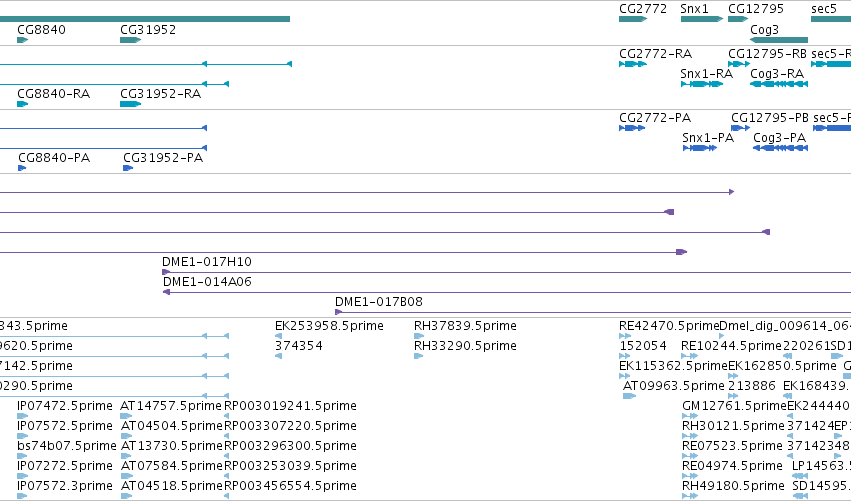Select the 152054 feature label
The height and width of the screenshot is (501, 851).
click(x=643, y=346)
